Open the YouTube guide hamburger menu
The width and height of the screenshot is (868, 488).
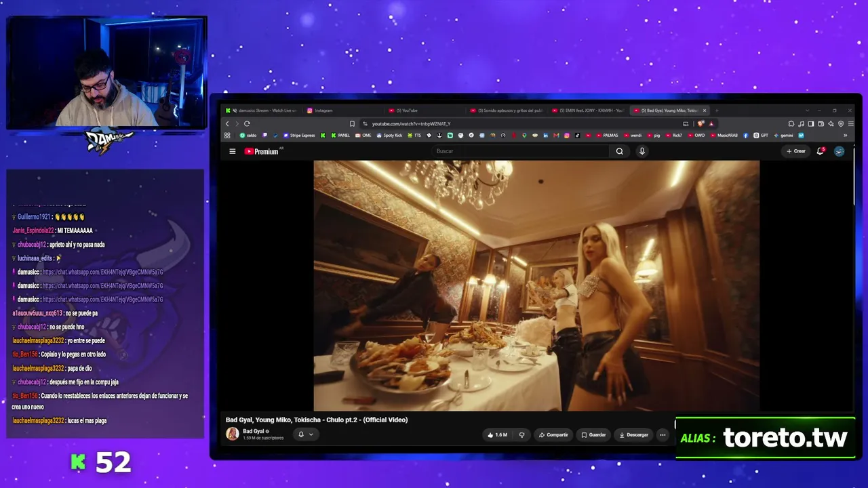coord(232,151)
